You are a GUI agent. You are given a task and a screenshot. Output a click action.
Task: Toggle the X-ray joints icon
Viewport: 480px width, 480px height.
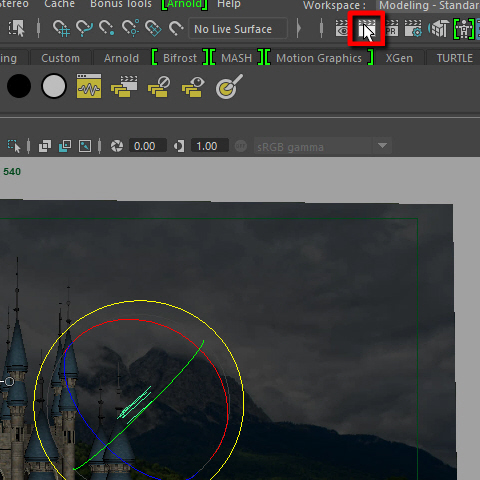tap(85, 146)
